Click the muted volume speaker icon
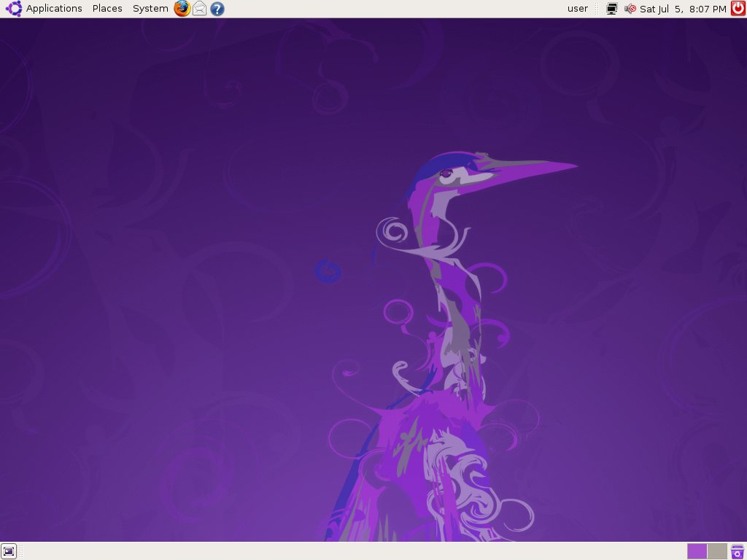The width and height of the screenshot is (747, 560). click(630, 9)
